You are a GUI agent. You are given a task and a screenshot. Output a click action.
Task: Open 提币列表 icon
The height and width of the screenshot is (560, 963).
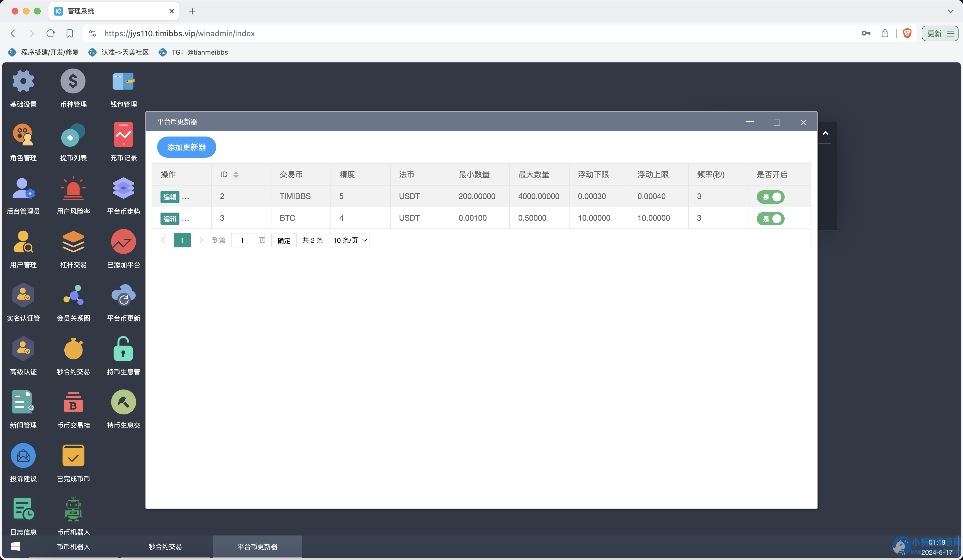(73, 135)
